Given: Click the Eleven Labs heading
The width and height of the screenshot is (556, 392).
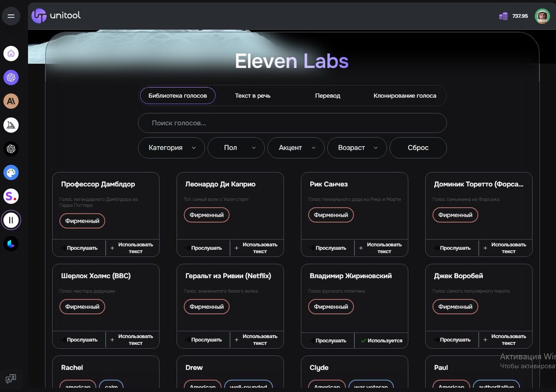Looking at the screenshot, I should tap(292, 61).
